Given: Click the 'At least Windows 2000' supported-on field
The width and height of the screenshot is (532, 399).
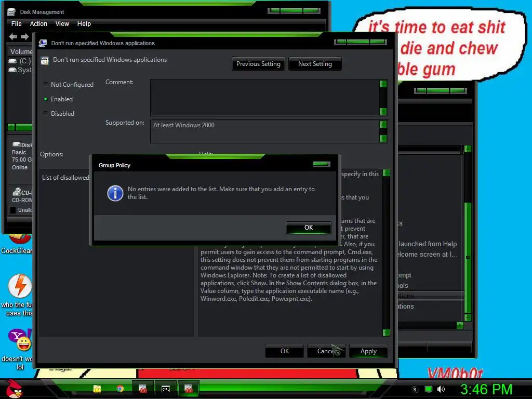Looking at the screenshot, I should coord(264,131).
